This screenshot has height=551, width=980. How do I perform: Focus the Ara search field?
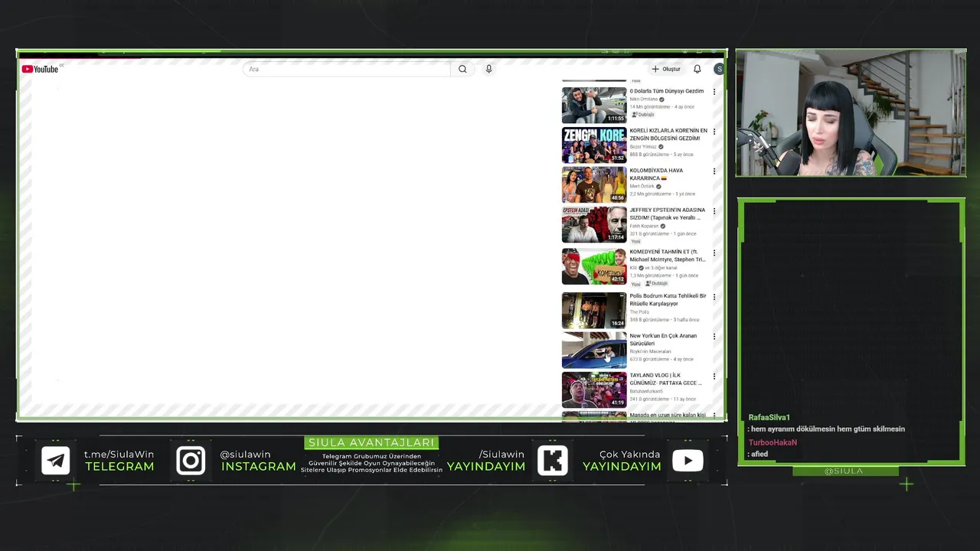click(347, 69)
